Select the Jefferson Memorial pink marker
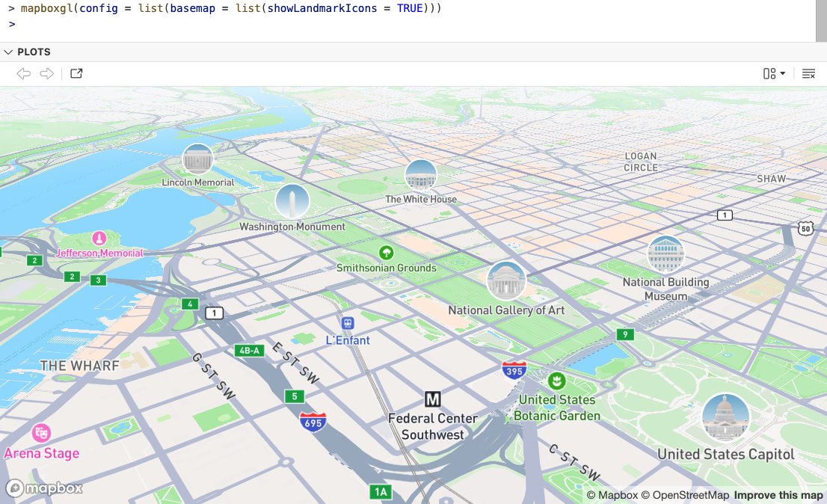This screenshot has width=827, height=504. click(99, 239)
